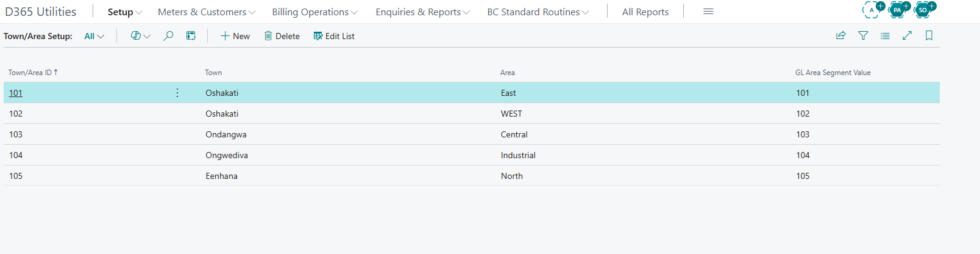This screenshot has width=980, height=254.
Task: Expand the page with the arrows icon
Action: (x=907, y=35)
